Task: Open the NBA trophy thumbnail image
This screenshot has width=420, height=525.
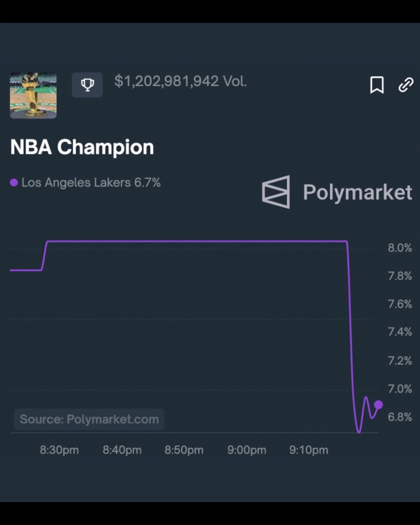Action: pos(33,95)
